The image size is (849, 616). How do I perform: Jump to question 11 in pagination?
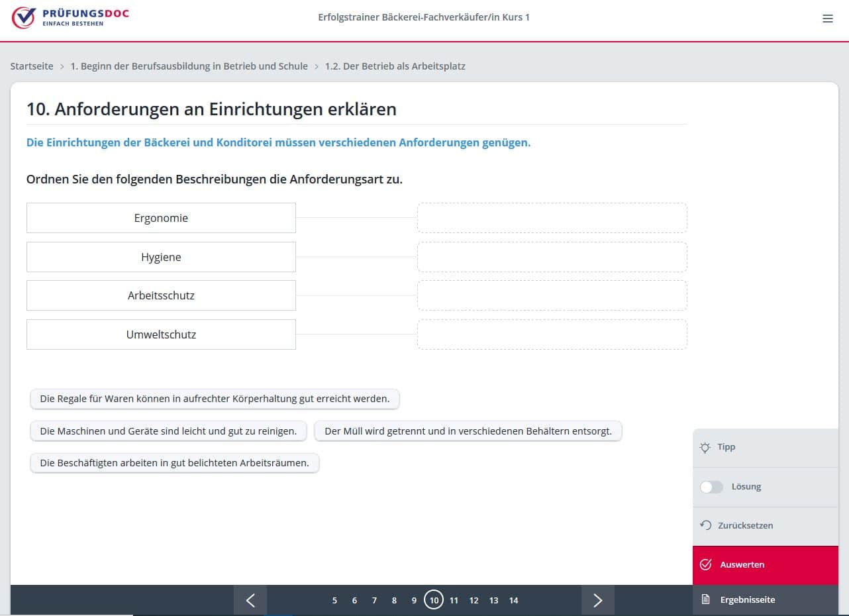(x=454, y=601)
